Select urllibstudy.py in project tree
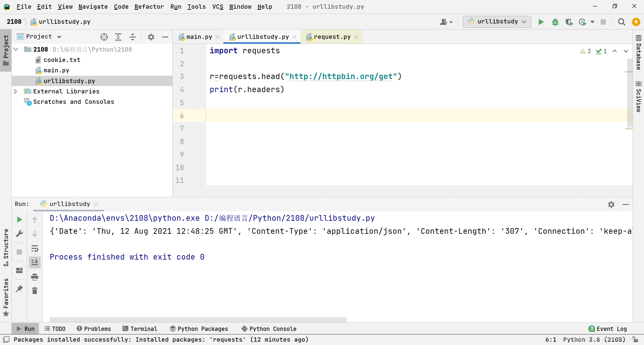Image resolution: width=644 pixels, height=345 pixels. [x=69, y=81]
